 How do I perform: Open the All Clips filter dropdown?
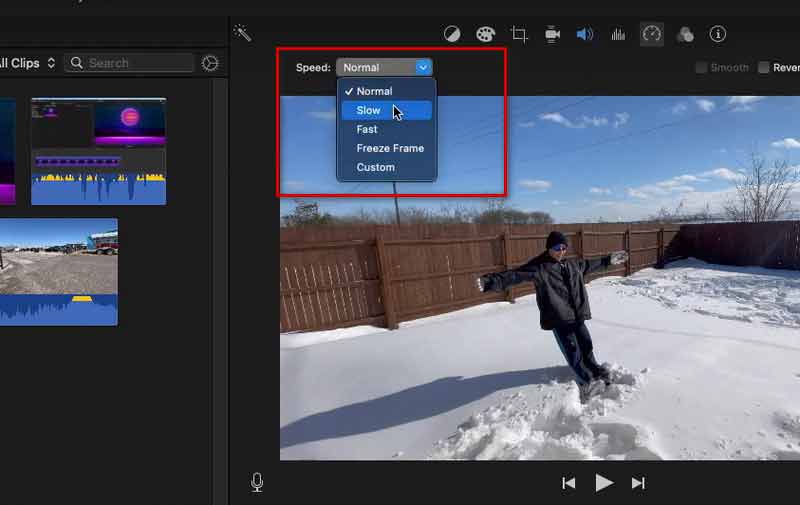27,63
